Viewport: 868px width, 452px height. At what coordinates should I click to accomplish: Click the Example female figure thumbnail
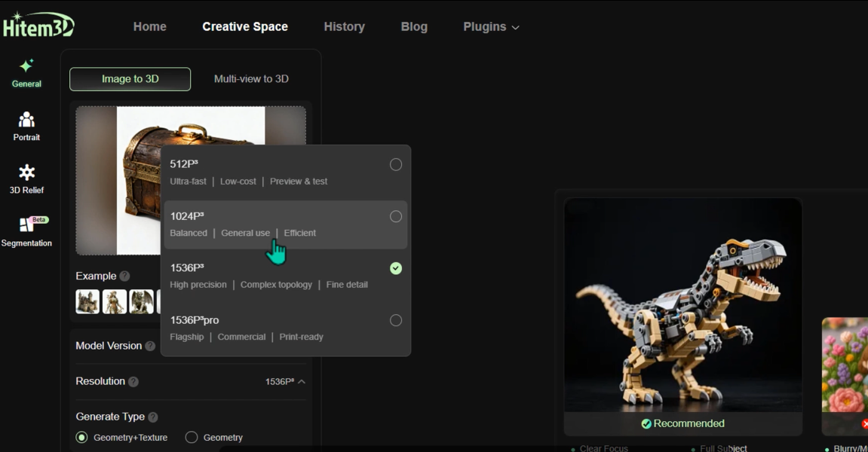(115, 302)
